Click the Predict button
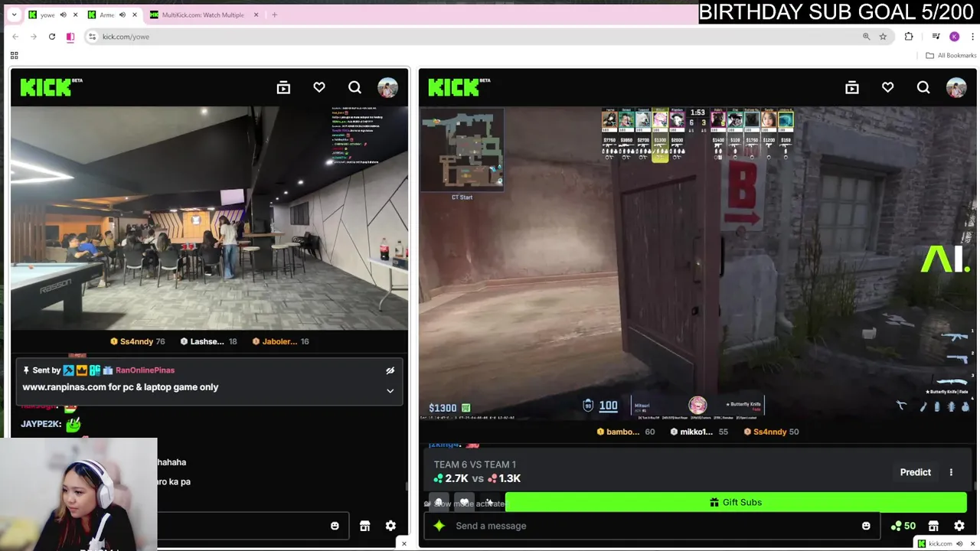 pyautogui.click(x=916, y=472)
